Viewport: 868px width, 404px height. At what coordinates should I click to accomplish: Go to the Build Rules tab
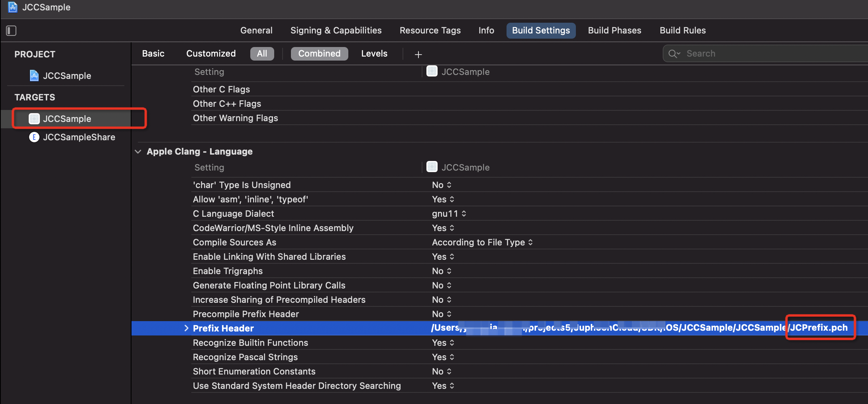tap(683, 31)
